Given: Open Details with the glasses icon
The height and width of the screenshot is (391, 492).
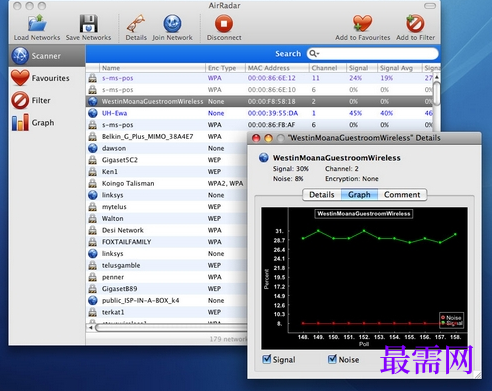Looking at the screenshot, I should [136, 23].
